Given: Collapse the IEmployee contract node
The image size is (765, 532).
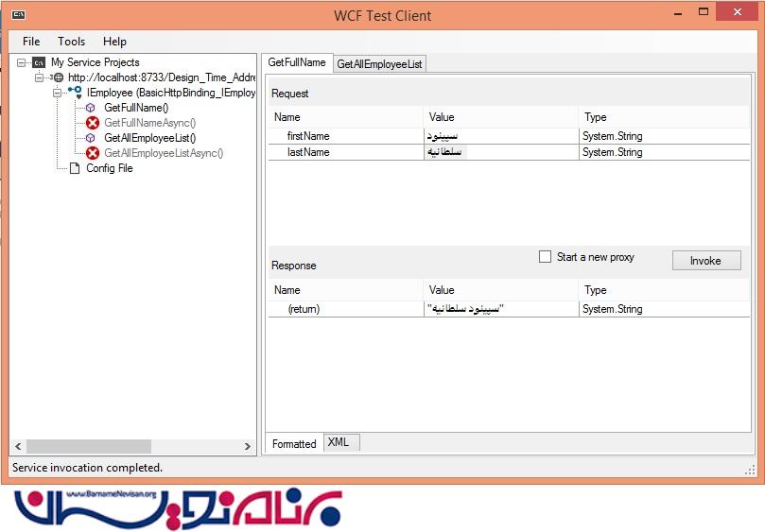Looking at the screenshot, I should pyautogui.click(x=58, y=93).
